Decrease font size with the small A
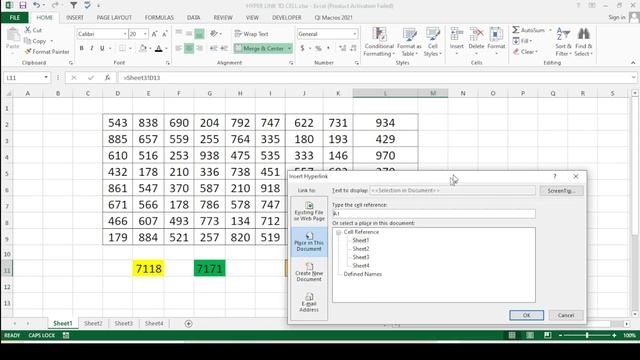This screenshot has width=640, height=360. pyautogui.click(x=164, y=34)
